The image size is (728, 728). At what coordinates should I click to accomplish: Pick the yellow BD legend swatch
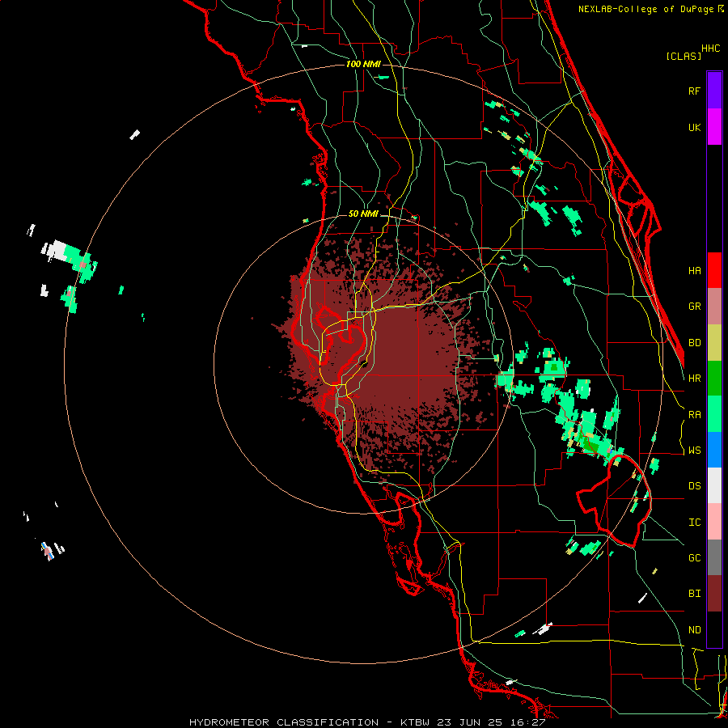(x=714, y=343)
